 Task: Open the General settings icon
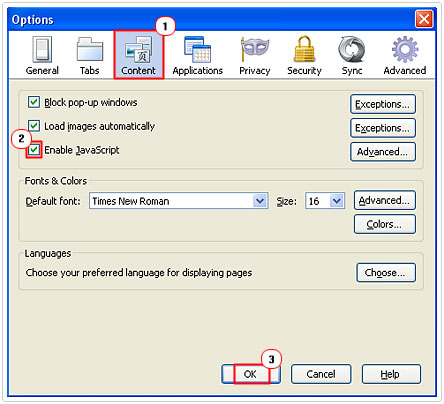coord(42,49)
